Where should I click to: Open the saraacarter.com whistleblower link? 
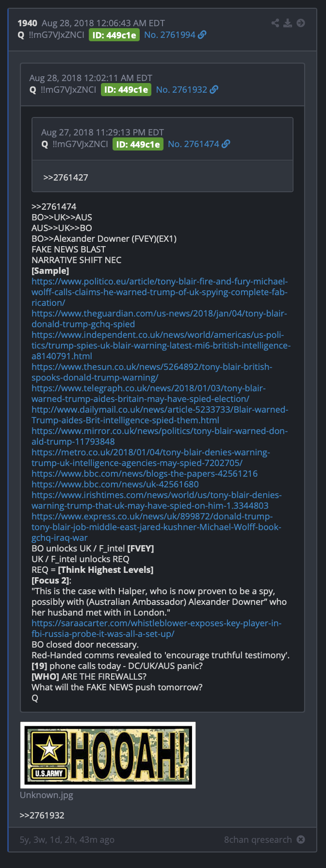point(156,628)
